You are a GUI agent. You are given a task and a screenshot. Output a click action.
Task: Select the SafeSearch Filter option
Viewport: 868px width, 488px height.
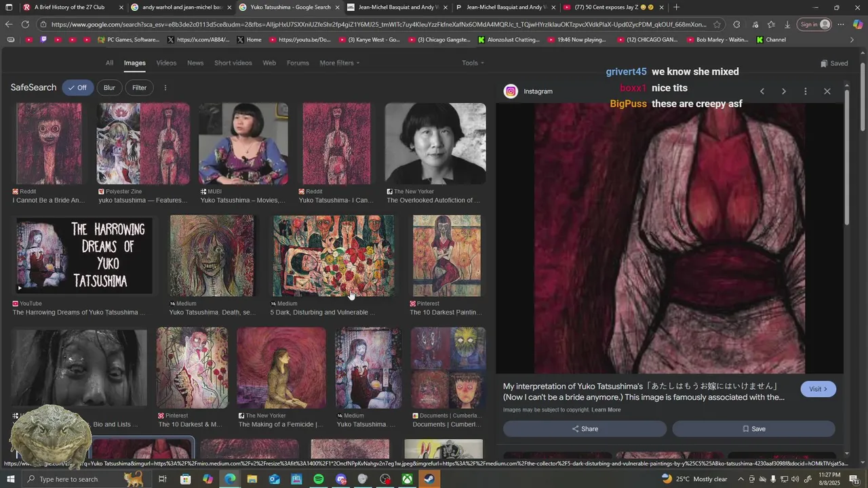tap(139, 87)
